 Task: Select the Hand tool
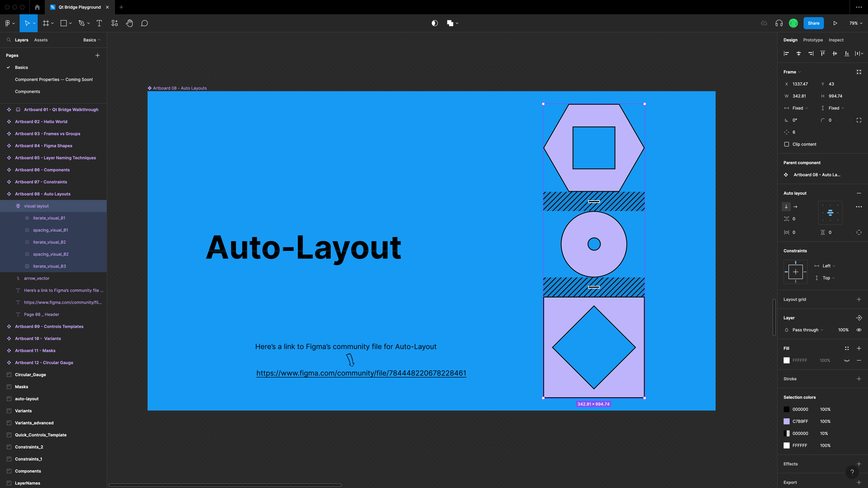(129, 23)
